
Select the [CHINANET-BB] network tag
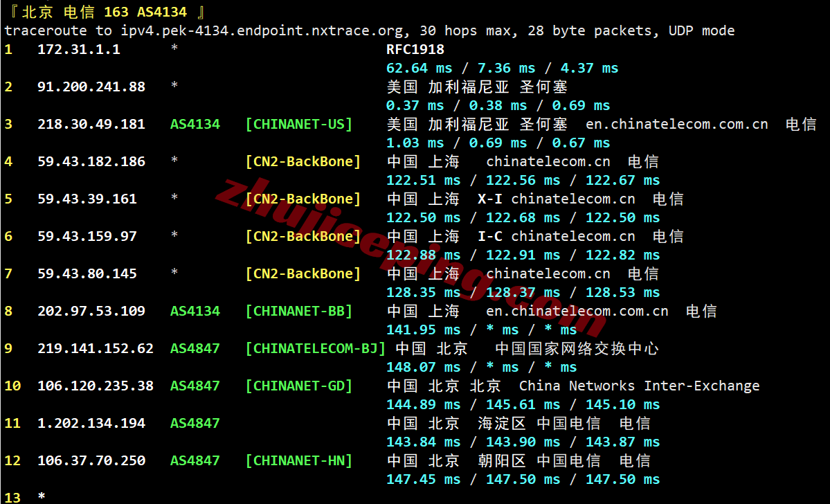(x=299, y=311)
